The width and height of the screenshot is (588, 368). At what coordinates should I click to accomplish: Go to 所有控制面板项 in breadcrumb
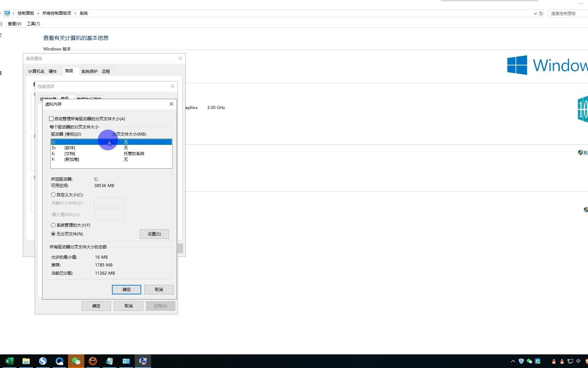[57, 13]
